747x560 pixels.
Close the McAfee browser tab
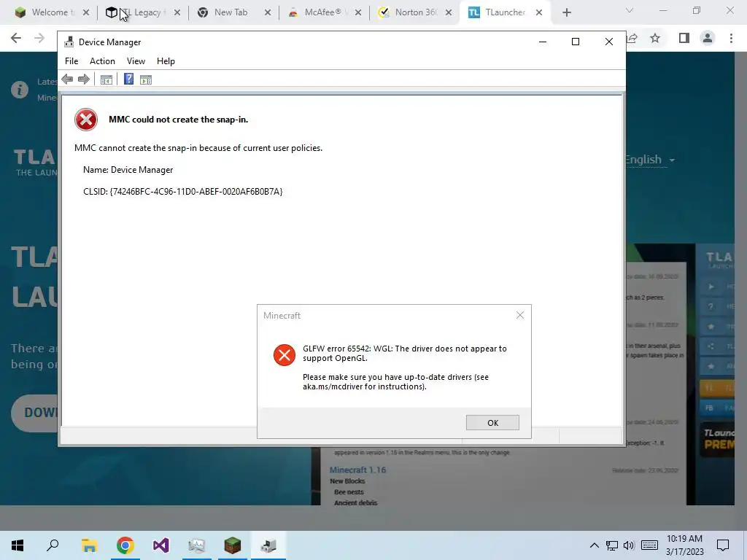[358, 12]
